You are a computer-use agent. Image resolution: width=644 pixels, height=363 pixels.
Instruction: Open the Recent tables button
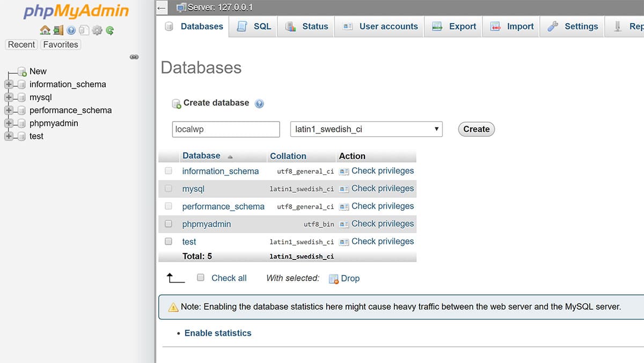pyautogui.click(x=21, y=45)
